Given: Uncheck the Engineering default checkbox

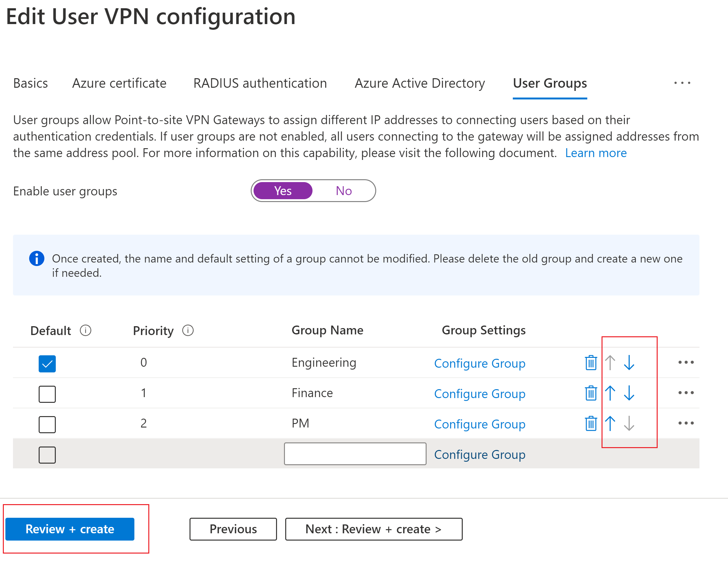Looking at the screenshot, I should click(x=47, y=364).
